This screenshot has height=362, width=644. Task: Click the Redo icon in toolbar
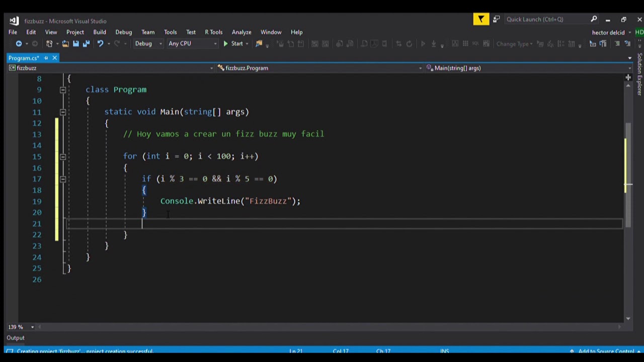click(117, 44)
